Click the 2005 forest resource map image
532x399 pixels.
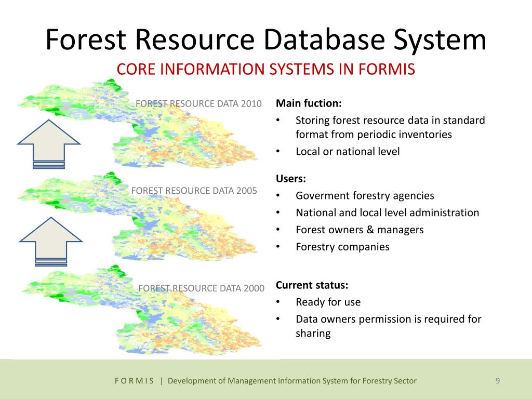137,217
